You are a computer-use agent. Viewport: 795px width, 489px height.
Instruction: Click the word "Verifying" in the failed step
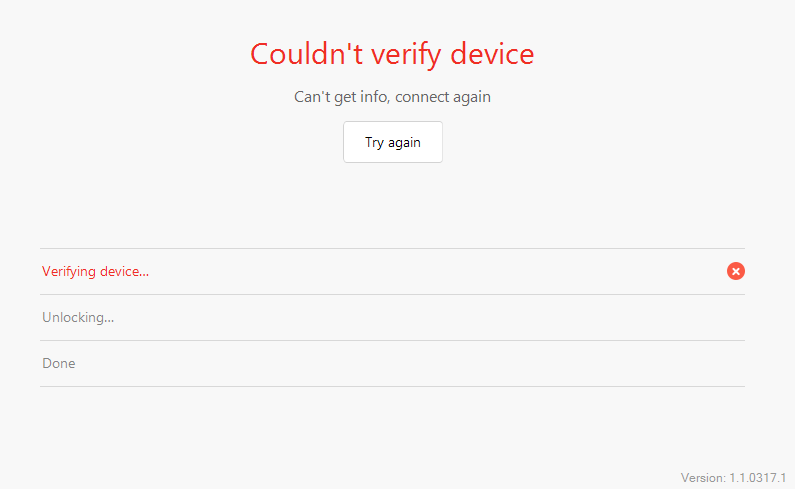click(x=69, y=272)
